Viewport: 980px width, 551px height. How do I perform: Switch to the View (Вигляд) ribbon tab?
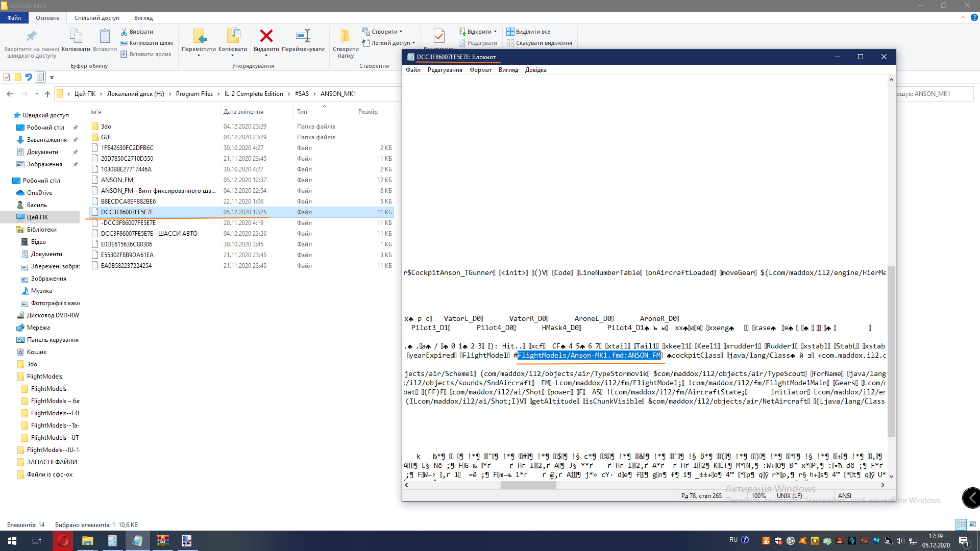click(x=143, y=18)
